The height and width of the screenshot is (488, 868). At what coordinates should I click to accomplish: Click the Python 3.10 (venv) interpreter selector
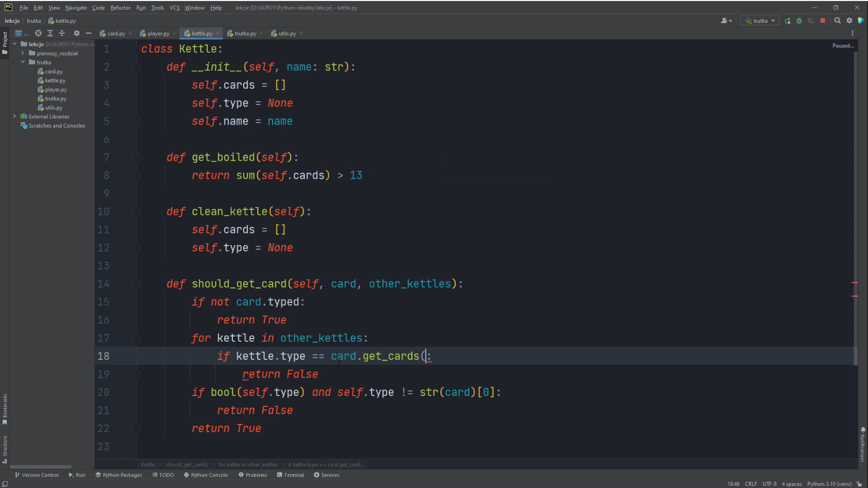coord(829,484)
